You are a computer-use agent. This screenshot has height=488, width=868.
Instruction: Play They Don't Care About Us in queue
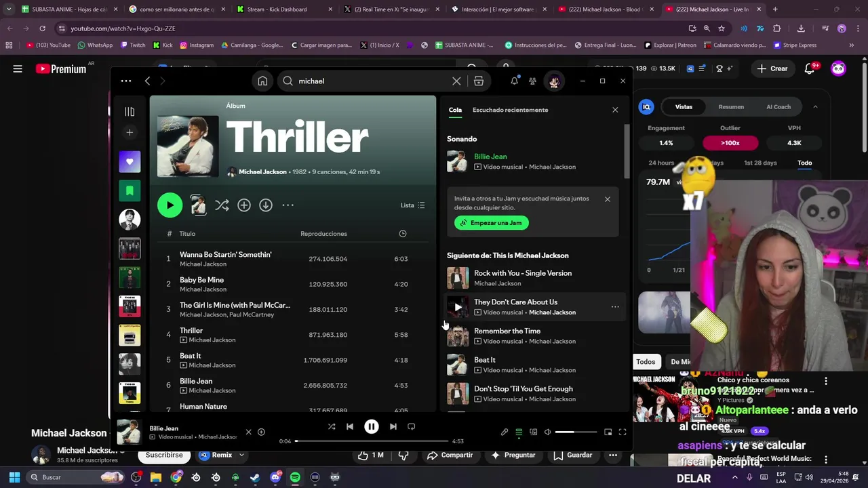458,307
